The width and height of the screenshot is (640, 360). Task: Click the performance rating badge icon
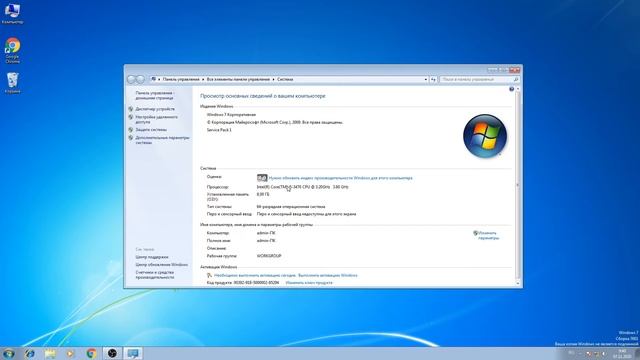[x=262, y=178]
